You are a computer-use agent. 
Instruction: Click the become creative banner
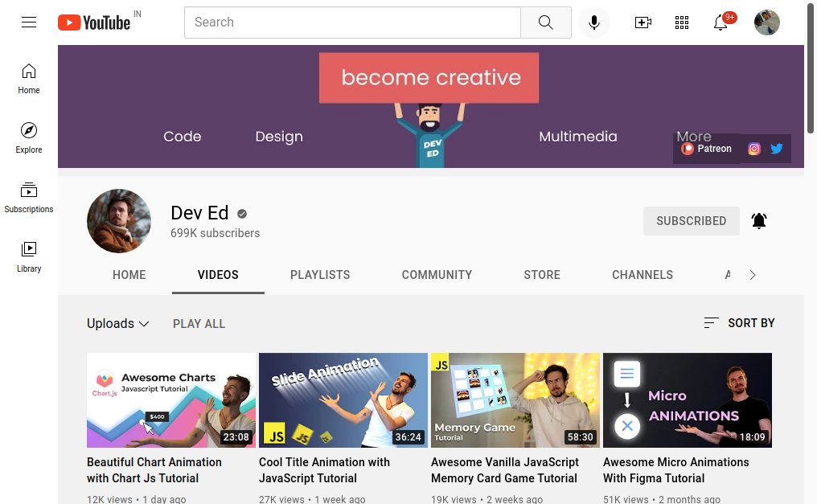pos(429,78)
